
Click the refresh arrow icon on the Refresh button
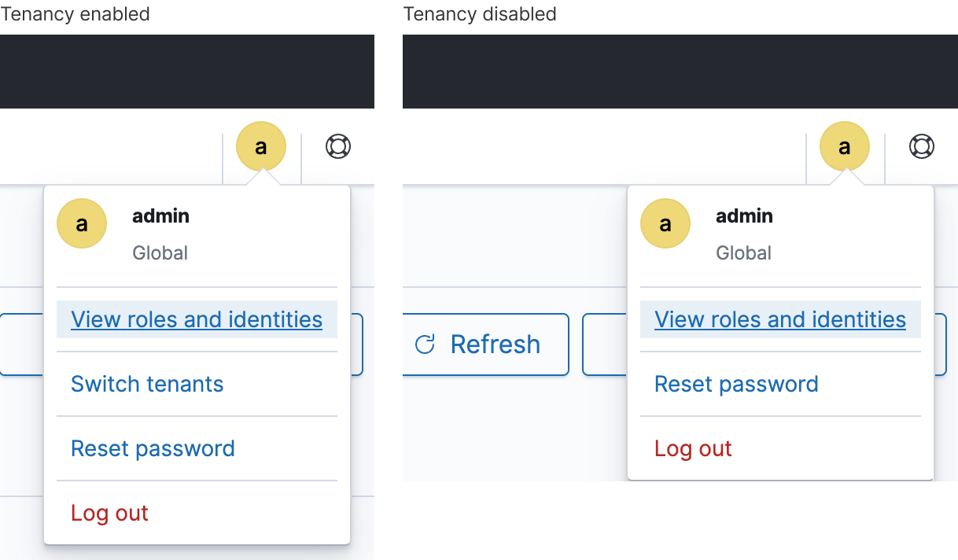(x=426, y=344)
